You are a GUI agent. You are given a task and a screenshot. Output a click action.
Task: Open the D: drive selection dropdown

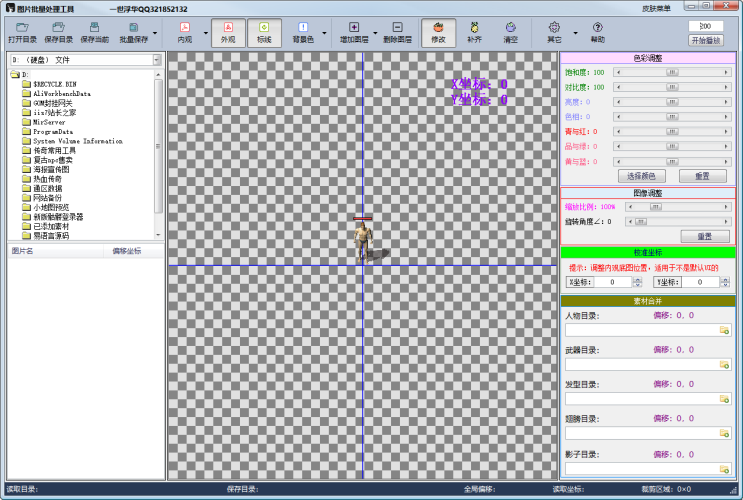[156, 60]
